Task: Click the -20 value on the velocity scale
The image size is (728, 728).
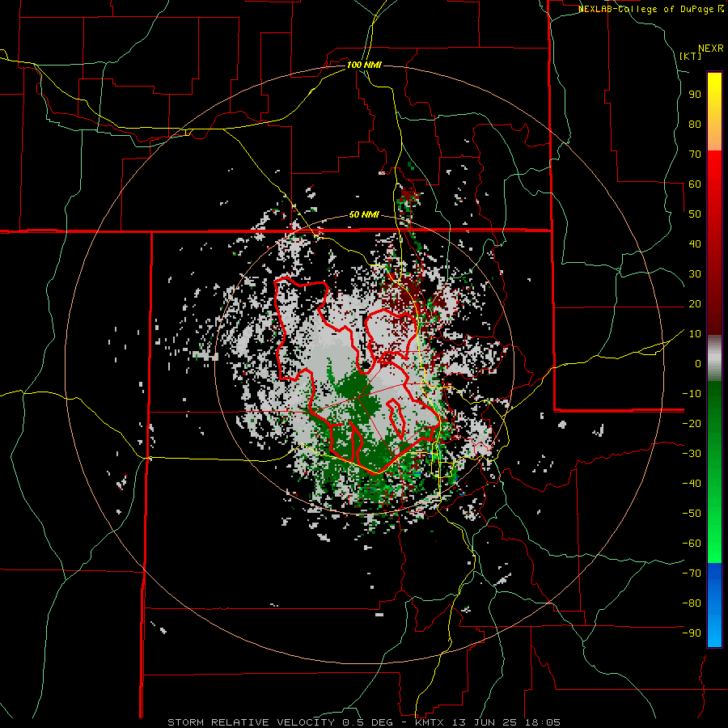Action: 692,423
